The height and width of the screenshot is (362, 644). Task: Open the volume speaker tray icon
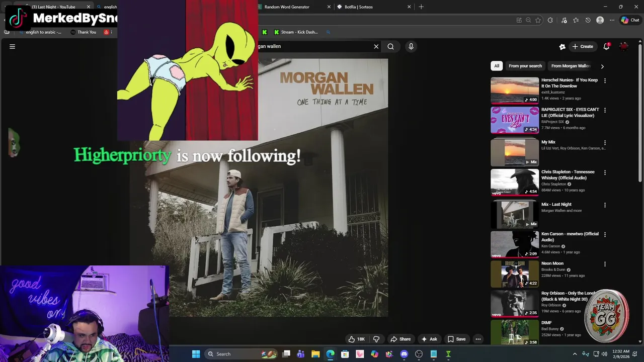(604, 354)
